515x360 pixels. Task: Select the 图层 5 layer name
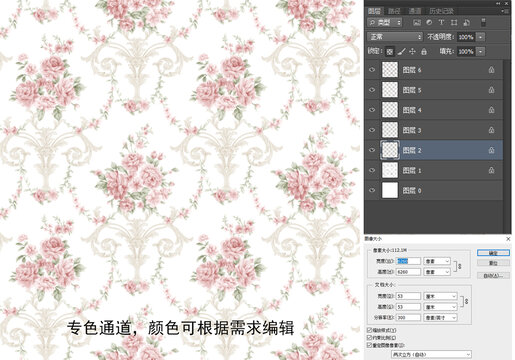pos(412,90)
